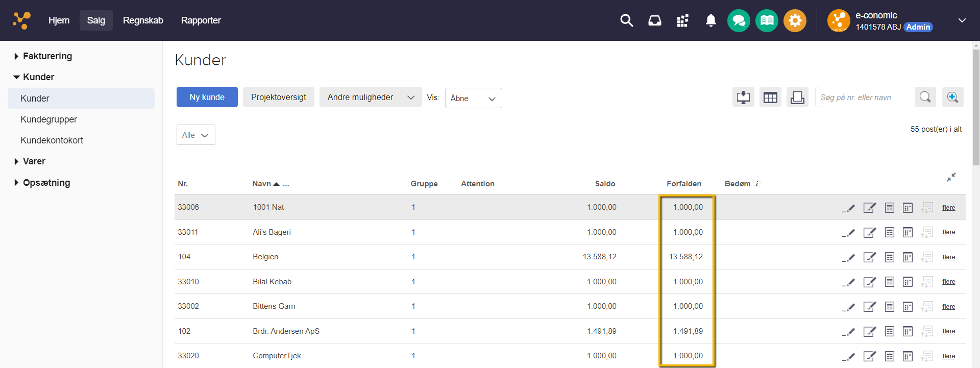Open the orange settings gear icon
This screenshot has width=980, height=368.
coord(795,21)
